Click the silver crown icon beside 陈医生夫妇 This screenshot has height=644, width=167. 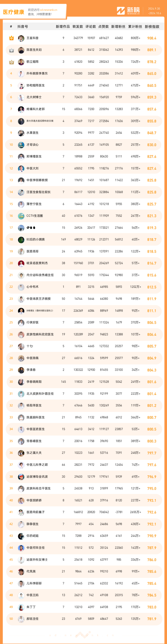(11, 50)
